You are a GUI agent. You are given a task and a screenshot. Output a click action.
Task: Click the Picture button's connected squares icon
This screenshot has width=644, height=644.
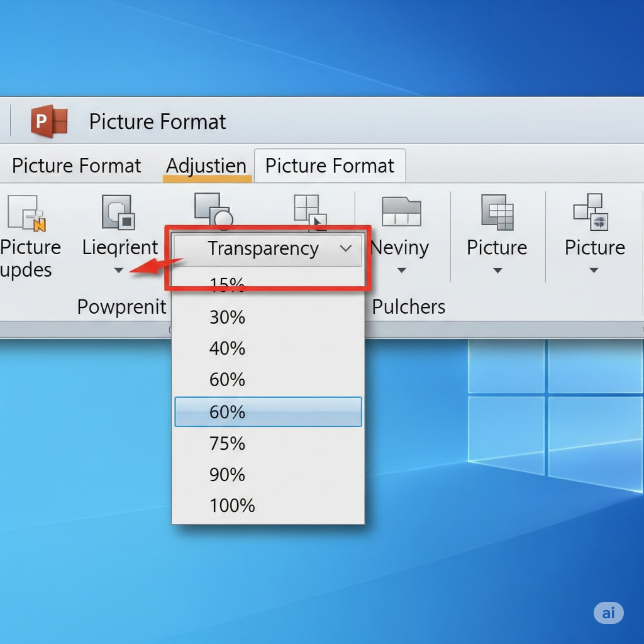tap(591, 212)
